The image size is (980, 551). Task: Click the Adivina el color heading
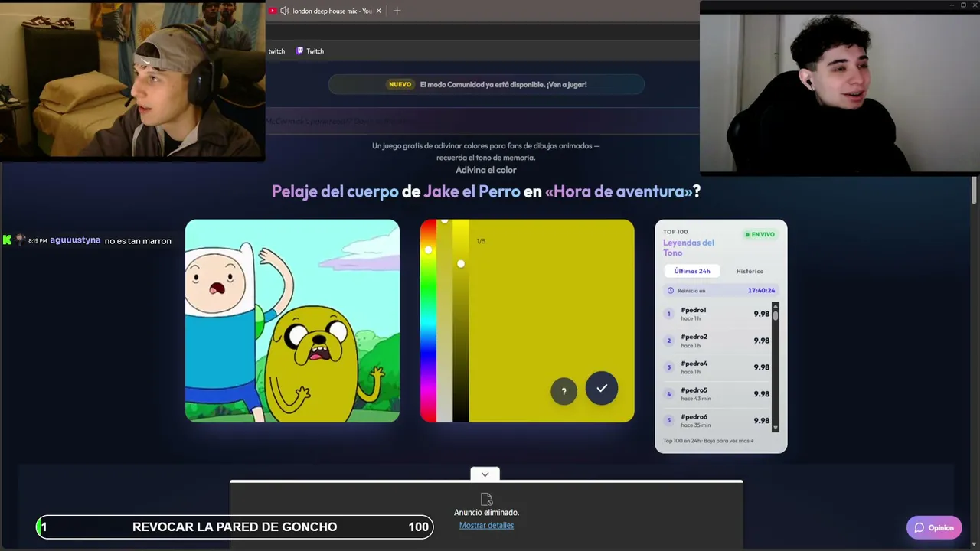tap(486, 170)
